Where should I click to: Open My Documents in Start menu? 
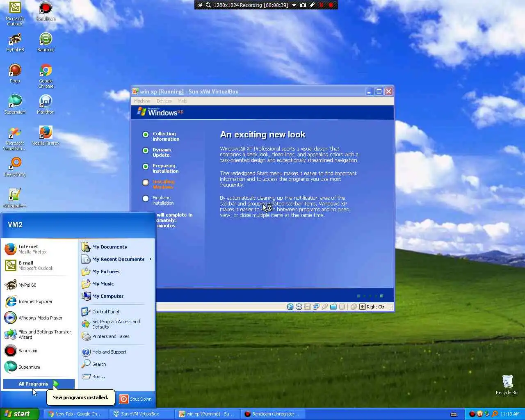coord(117,247)
